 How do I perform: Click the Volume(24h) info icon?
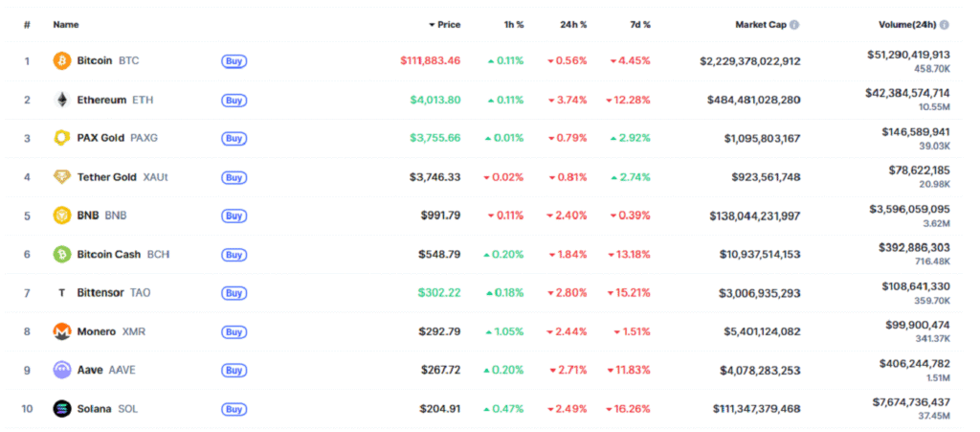(945, 25)
